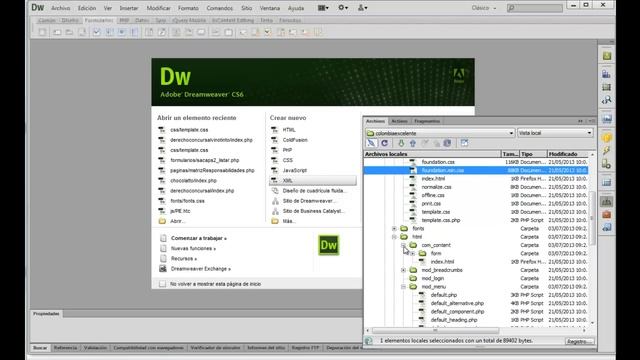Screen dimensions: 640x360
Task: Click the top green icon in right dock
Action: click(x=607, y=56)
